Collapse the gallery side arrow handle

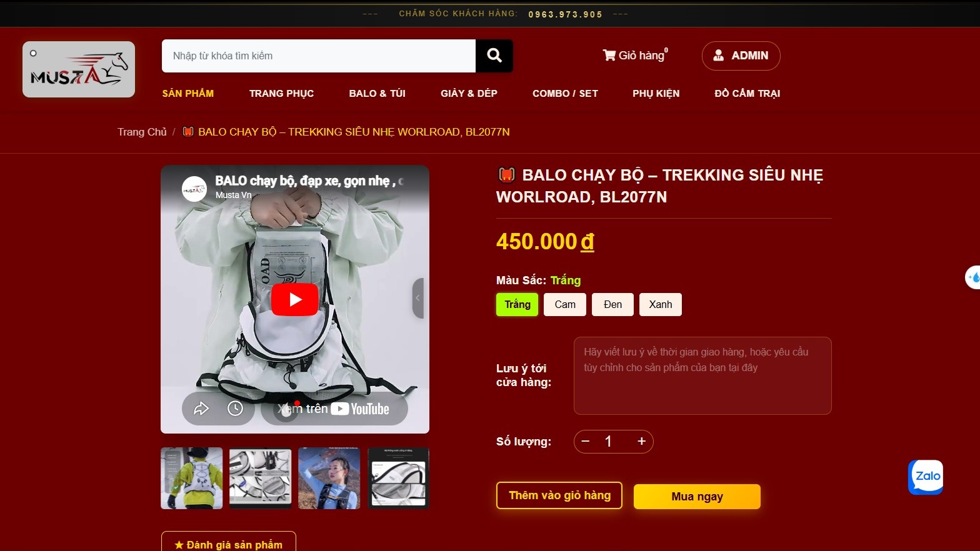click(418, 298)
